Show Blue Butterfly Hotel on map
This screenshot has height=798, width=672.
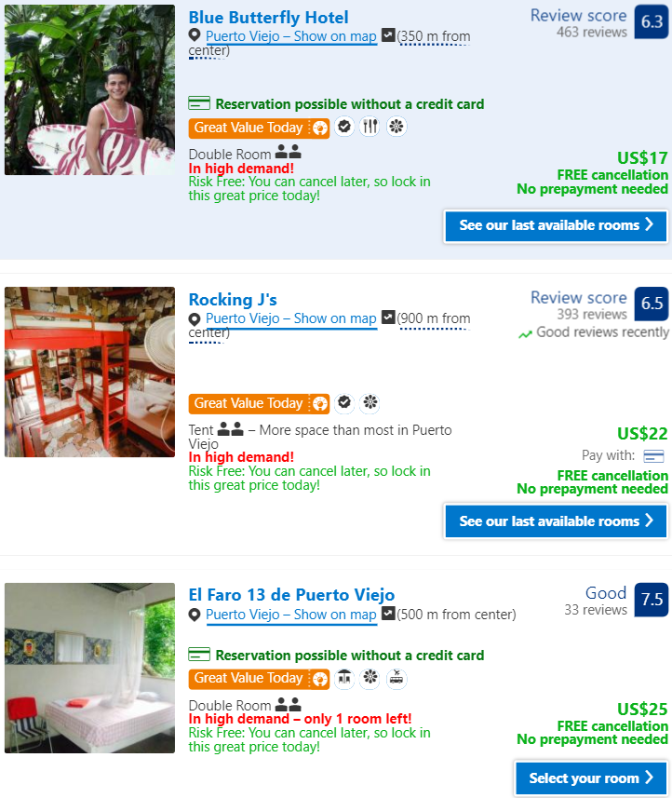[291, 36]
